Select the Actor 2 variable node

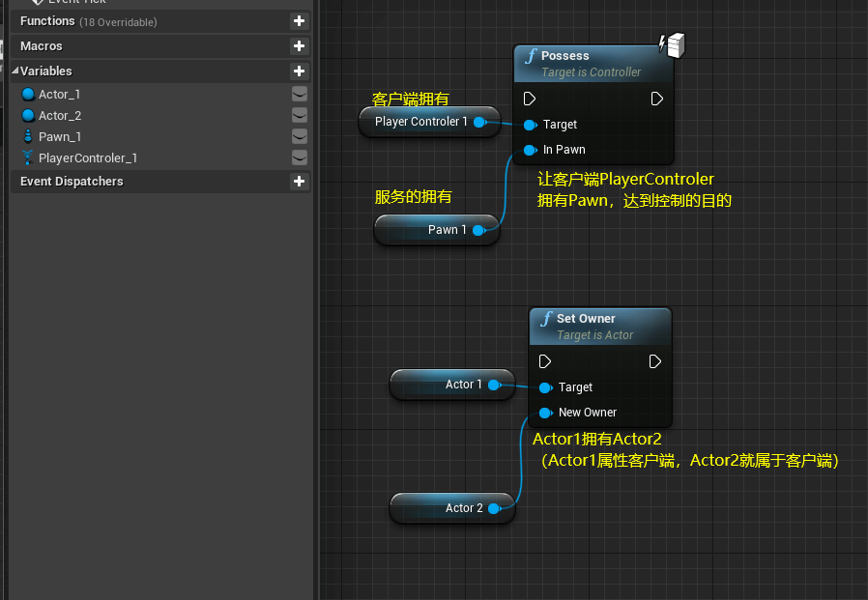click(452, 508)
